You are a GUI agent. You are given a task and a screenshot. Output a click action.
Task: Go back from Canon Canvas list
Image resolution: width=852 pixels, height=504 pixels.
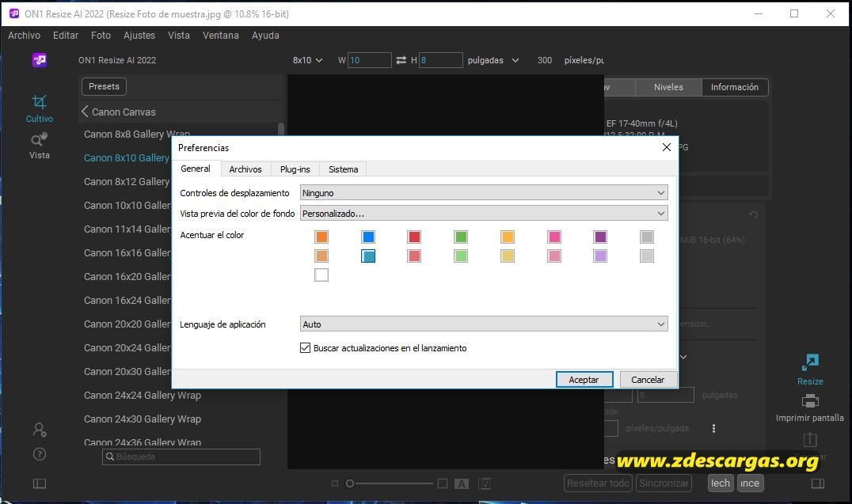pyautogui.click(x=85, y=112)
